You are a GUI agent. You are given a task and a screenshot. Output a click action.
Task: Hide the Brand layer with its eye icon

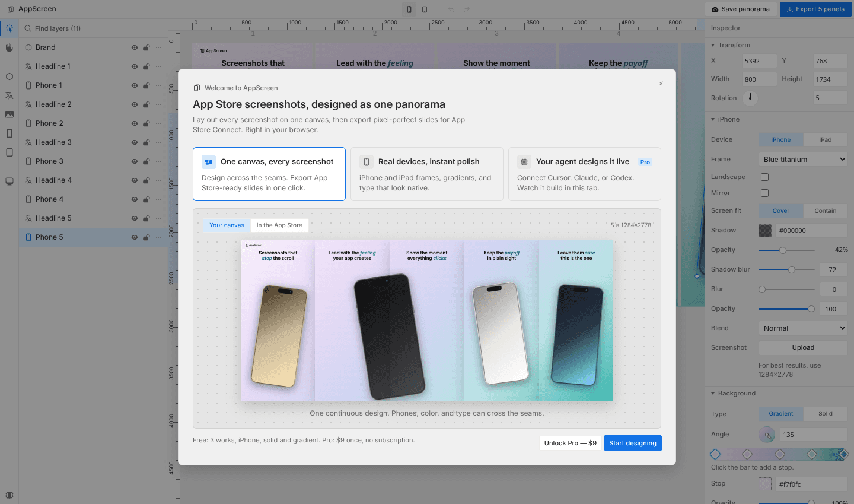click(x=135, y=47)
